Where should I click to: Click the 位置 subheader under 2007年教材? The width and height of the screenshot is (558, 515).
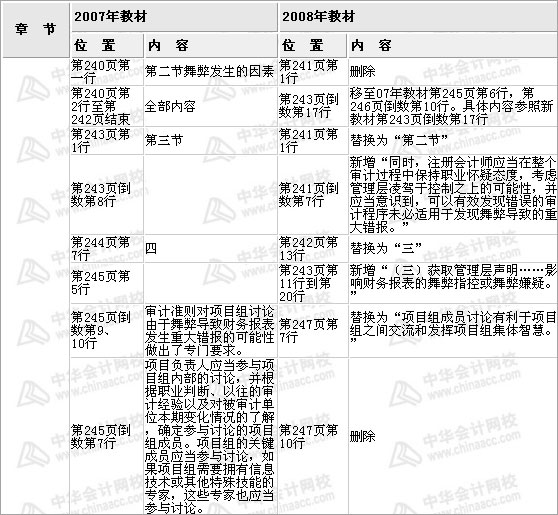coord(107,46)
